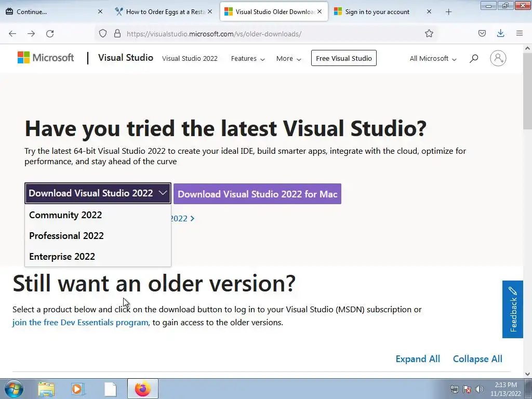Click the page vertical scrollbar thumb
Viewport: 532px width, 399px height.
click(x=527, y=91)
